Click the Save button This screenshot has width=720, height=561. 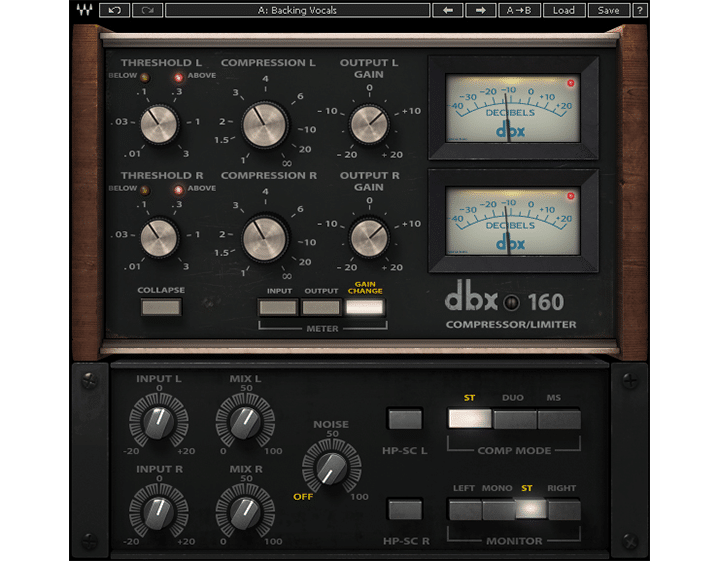point(608,10)
